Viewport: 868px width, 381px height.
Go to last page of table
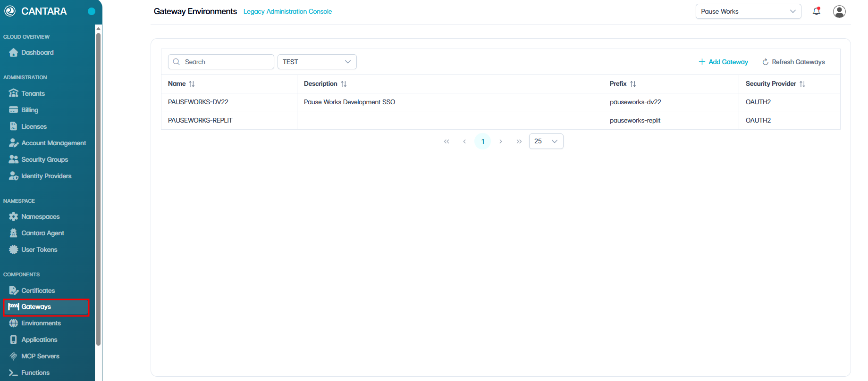pos(519,141)
